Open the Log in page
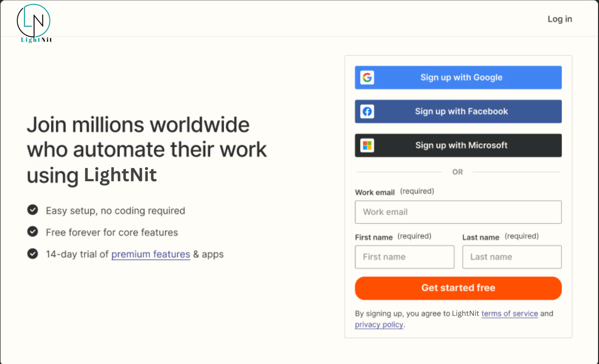Viewport: 599px width, 364px height. pos(560,19)
